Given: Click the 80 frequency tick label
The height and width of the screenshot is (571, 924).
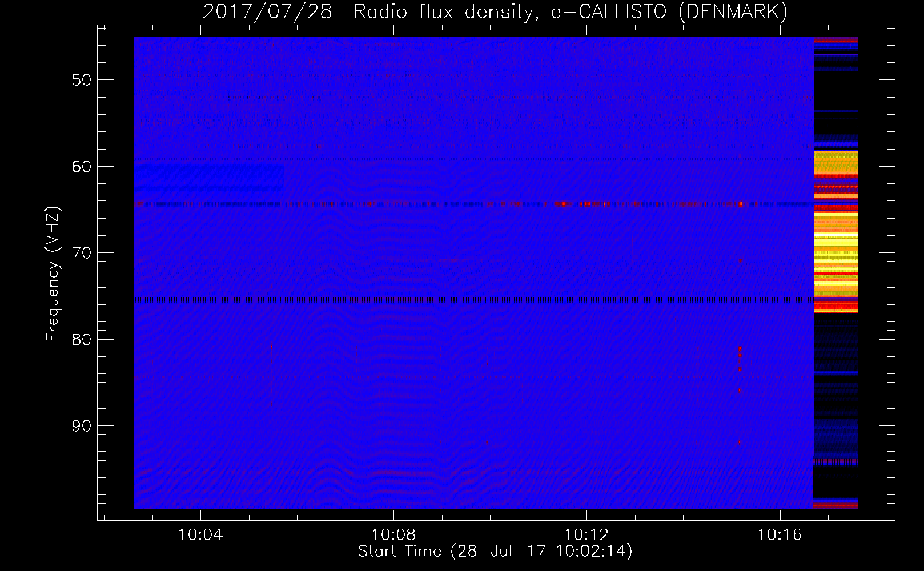Looking at the screenshot, I should pyautogui.click(x=82, y=340).
